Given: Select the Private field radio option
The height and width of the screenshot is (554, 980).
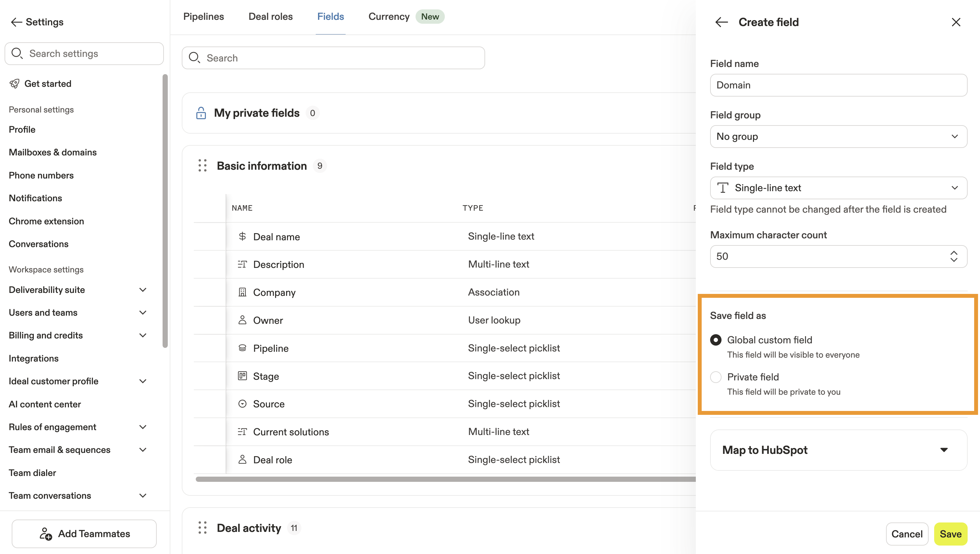Looking at the screenshot, I should pyautogui.click(x=716, y=377).
